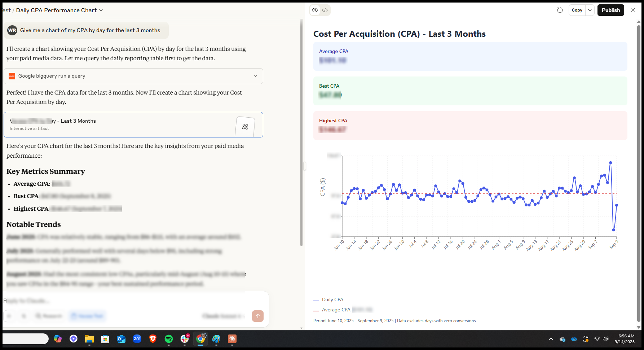This screenshot has height=350, width=644.
Task: Switch to artifact preview with eye icon
Action: pos(315,10)
